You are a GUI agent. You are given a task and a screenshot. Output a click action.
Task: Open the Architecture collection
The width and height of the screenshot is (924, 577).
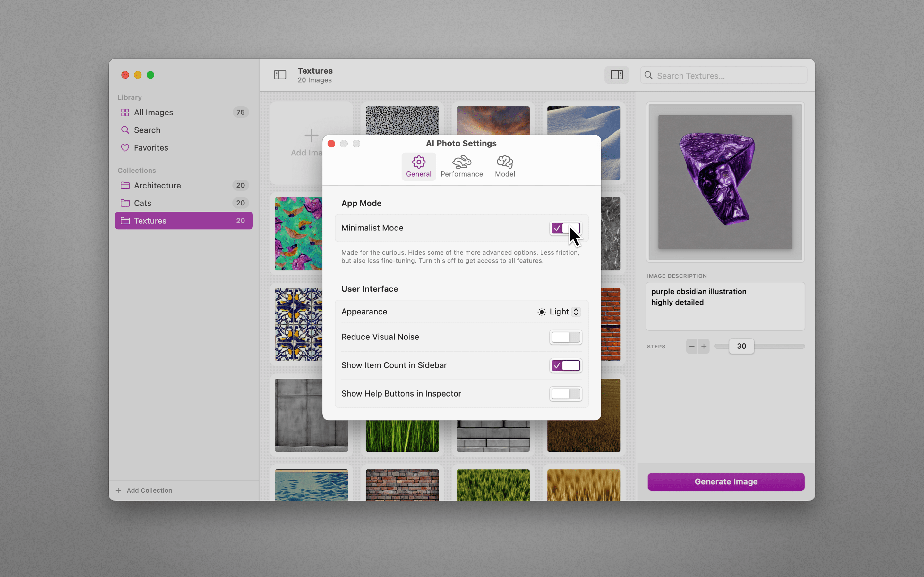157,186
